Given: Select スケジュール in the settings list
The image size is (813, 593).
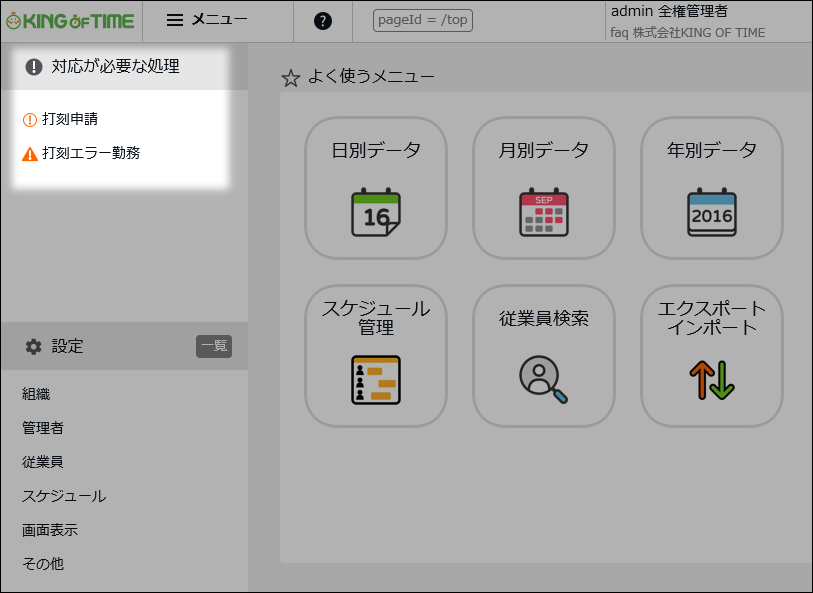Looking at the screenshot, I should click(x=64, y=496).
